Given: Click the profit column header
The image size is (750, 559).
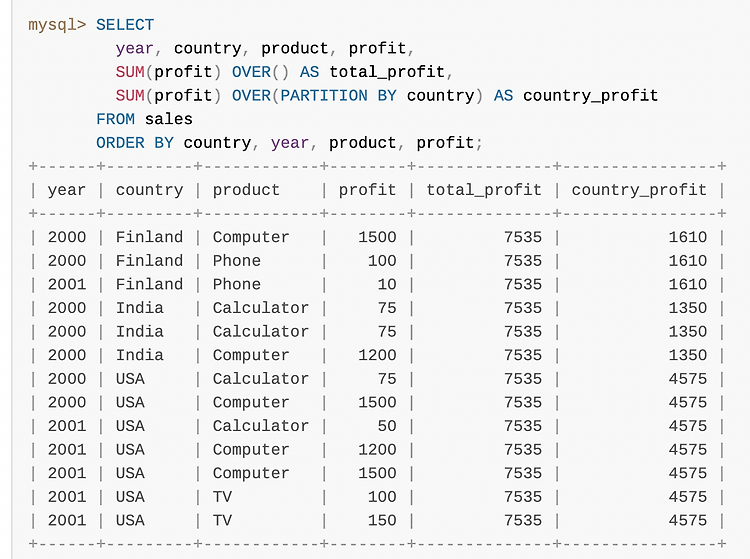Looking at the screenshot, I should (367, 190).
